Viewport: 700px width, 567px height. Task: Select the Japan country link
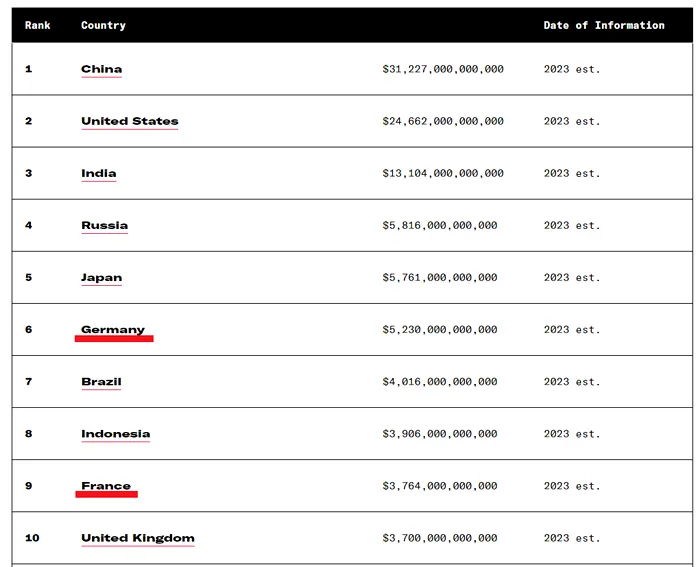(x=101, y=278)
